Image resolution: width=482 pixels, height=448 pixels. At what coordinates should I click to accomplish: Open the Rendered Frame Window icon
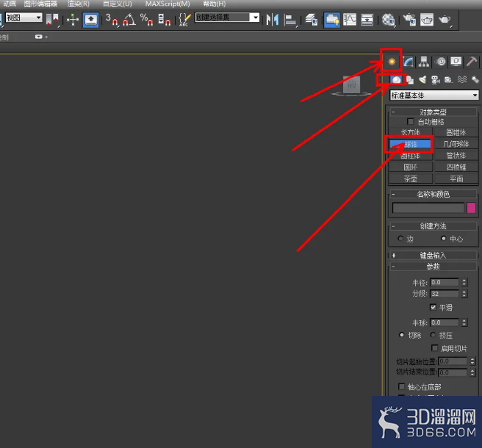[427, 20]
